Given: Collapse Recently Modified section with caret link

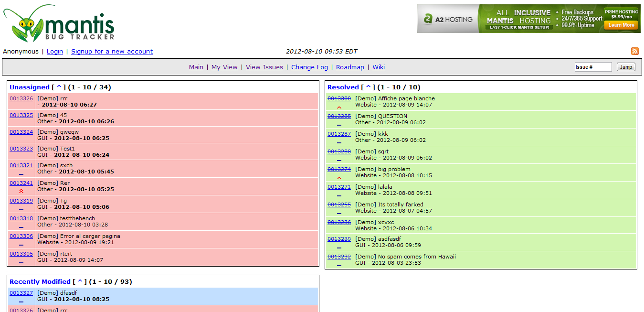Looking at the screenshot, I should coord(80,281).
